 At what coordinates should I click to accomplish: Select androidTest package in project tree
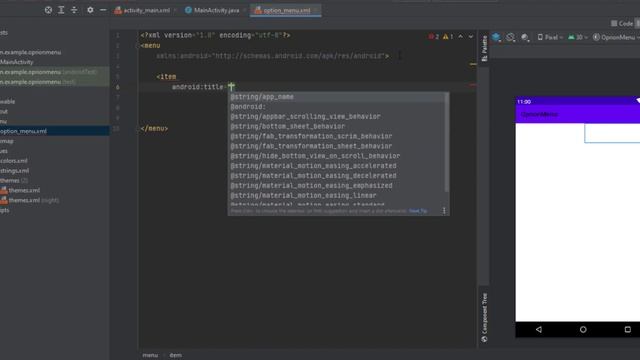(x=55, y=72)
